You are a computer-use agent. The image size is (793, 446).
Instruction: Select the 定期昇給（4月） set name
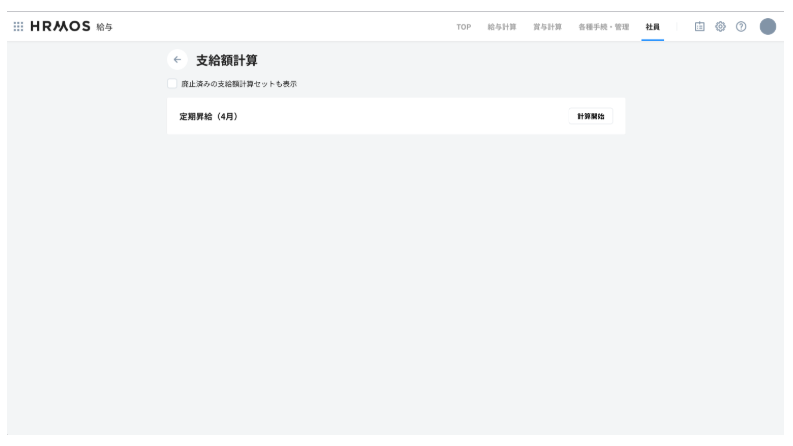click(x=208, y=116)
